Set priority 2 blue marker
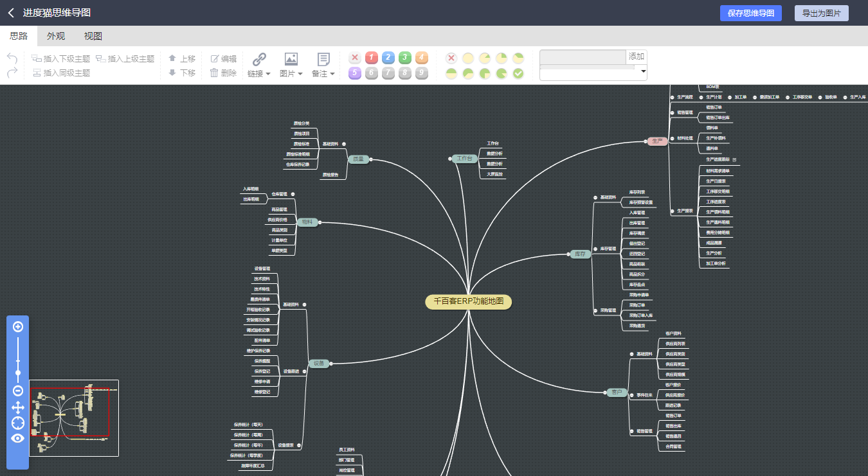 pos(388,58)
